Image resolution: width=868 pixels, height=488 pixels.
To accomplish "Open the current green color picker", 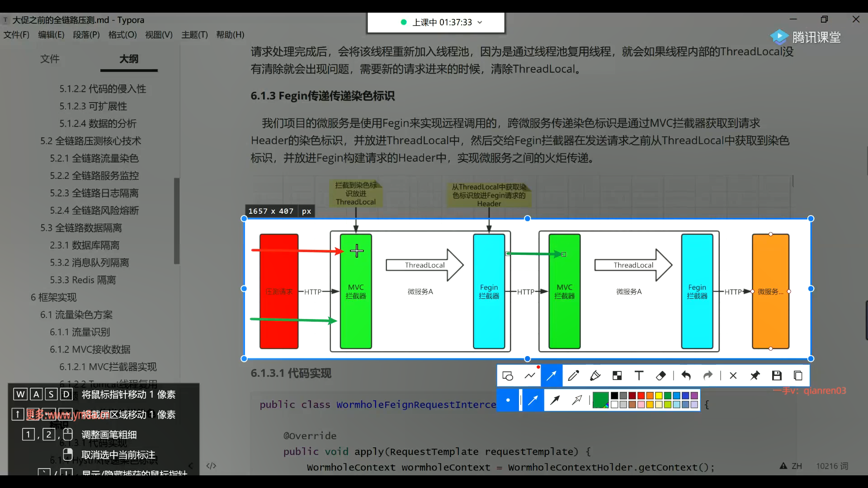I will coord(600,400).
